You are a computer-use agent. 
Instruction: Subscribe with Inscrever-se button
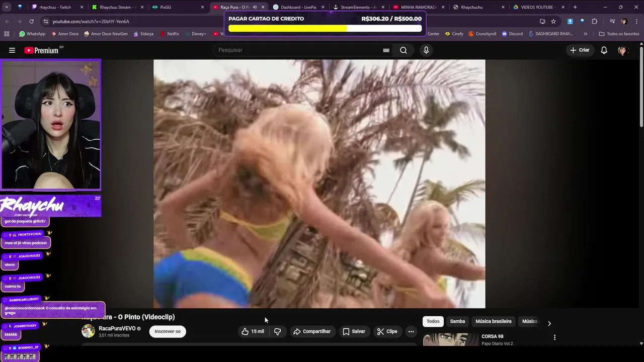[168, 331]
